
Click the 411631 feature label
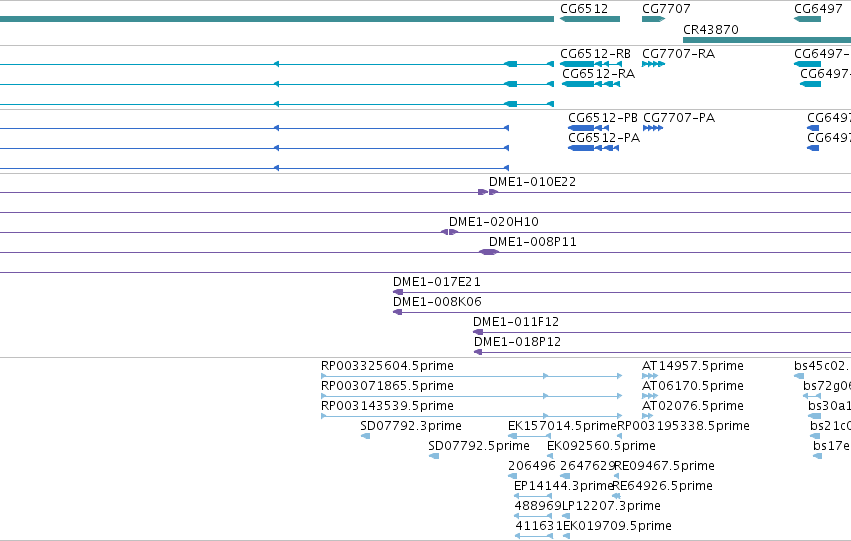point(539,527)
